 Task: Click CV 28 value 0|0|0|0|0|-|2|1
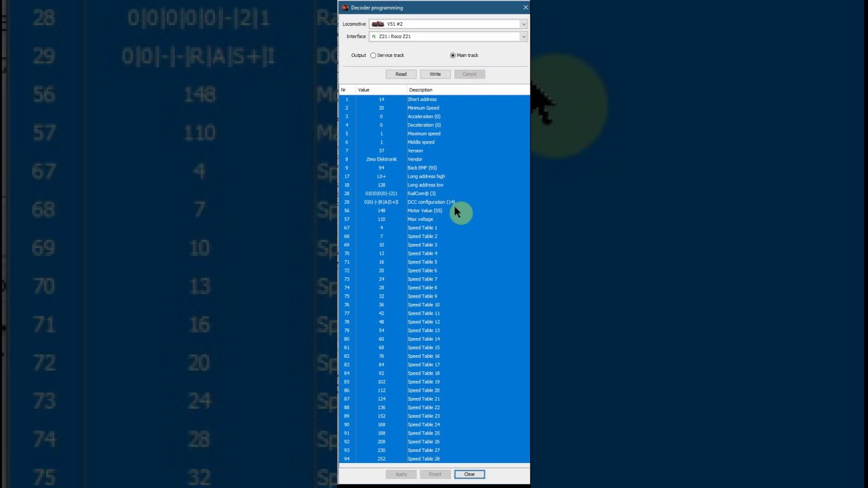tap(381, 194)
